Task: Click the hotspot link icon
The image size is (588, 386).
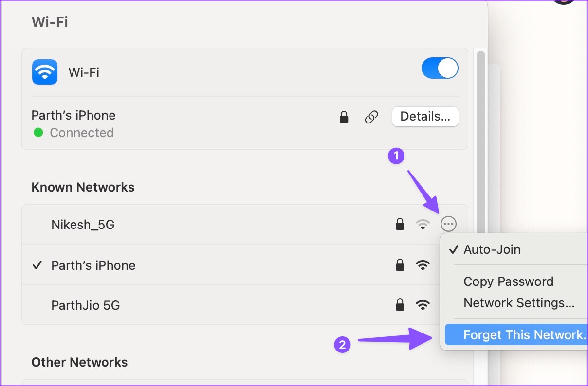Action: tap(371, 117)
